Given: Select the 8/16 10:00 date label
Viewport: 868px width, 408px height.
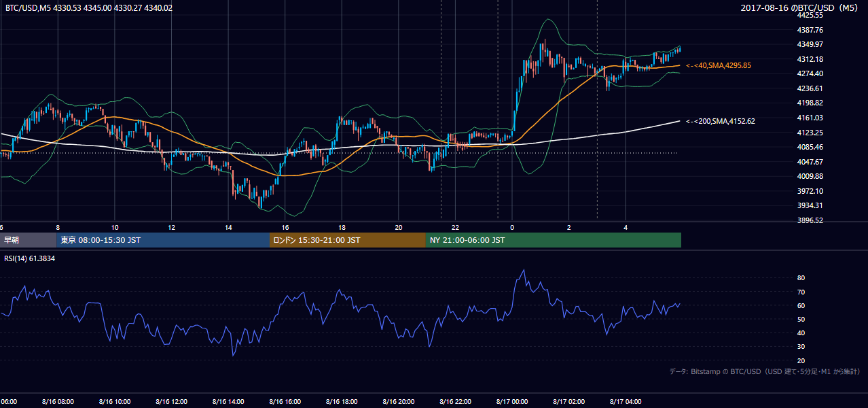Looking at the screenshot, I should pos(115,402).
